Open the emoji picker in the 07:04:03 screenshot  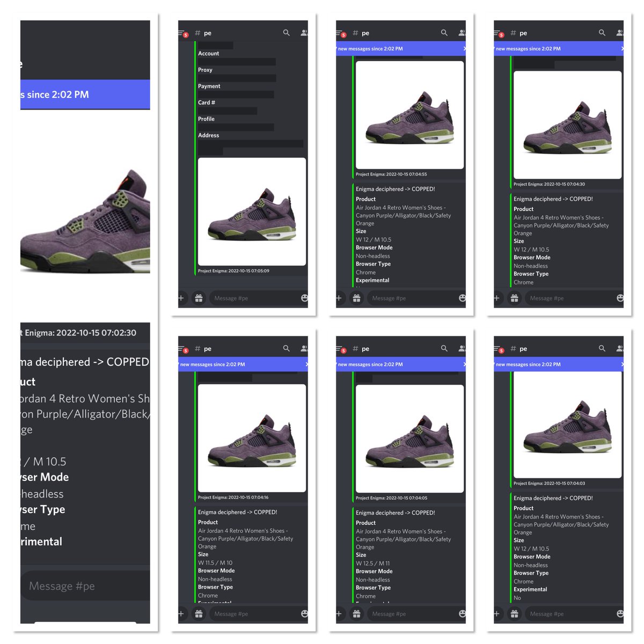(620, 613)
